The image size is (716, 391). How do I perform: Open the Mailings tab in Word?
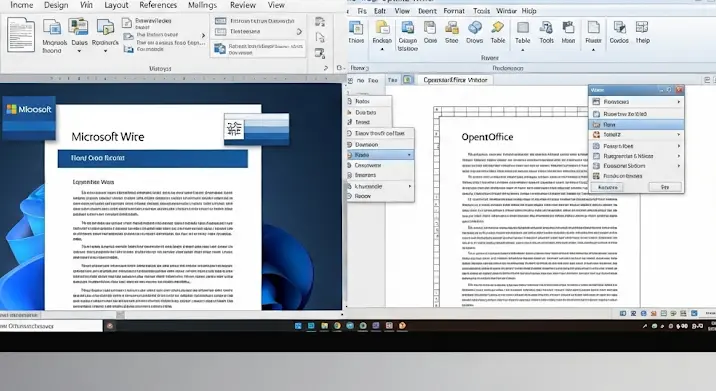click(x=202, y=5)
